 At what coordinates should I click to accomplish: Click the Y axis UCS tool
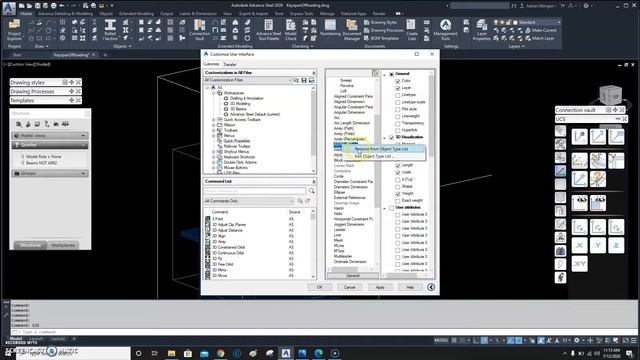598,245
